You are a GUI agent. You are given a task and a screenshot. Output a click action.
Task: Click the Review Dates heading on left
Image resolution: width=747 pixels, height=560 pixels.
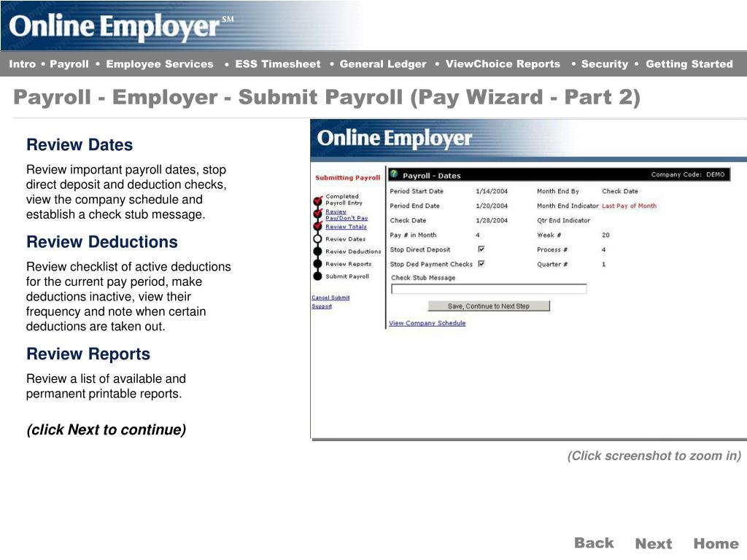pyautogui.click(x=80, y=145)
